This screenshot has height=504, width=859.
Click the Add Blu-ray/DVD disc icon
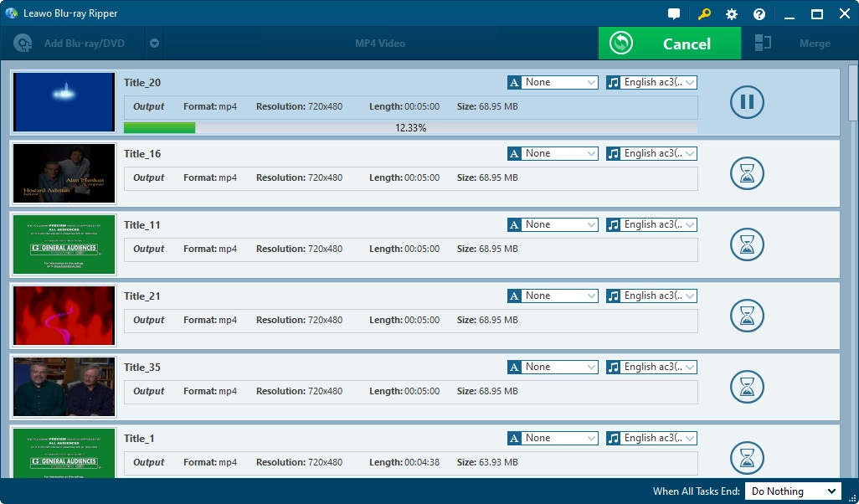tap(23, 44)
